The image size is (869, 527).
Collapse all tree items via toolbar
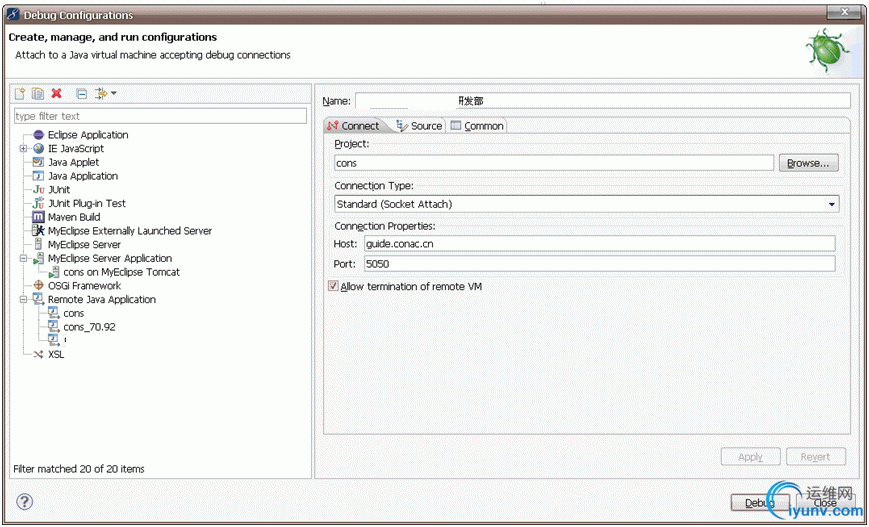(x=81, y=94)
